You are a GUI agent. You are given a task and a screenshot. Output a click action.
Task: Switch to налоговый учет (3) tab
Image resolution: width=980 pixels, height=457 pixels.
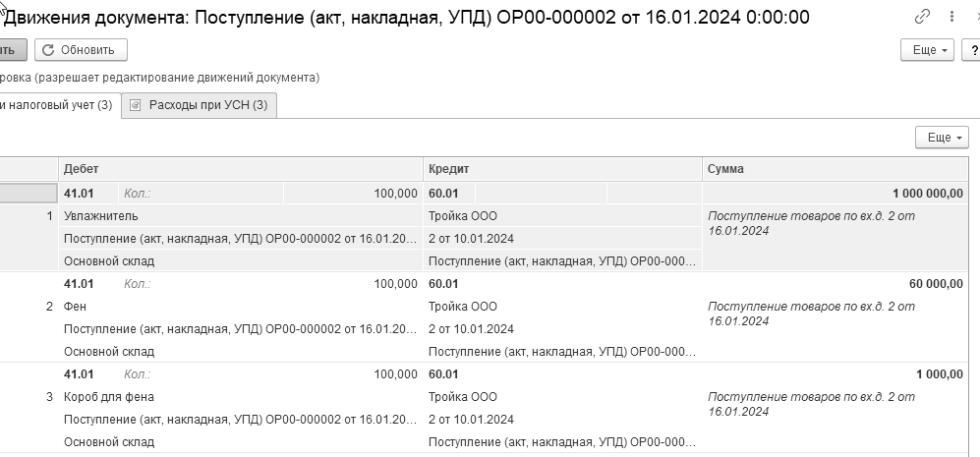(x=56, y=105)
